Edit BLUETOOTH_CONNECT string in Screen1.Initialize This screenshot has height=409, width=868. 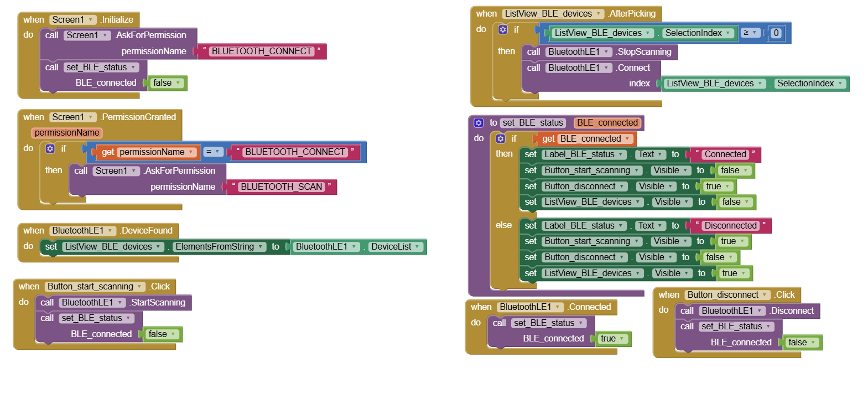(x=262, y=51)
